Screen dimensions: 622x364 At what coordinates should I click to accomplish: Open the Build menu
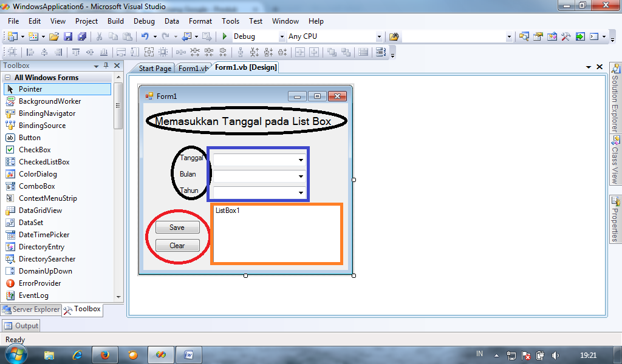115,21
